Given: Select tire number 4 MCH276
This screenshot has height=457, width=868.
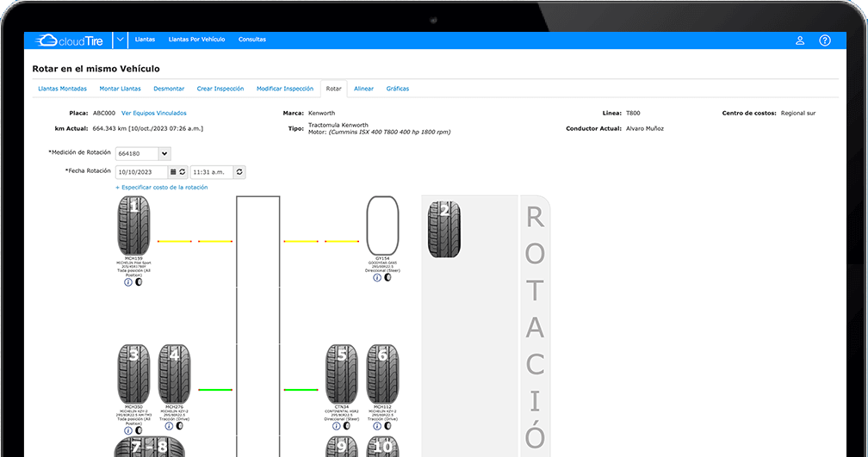Looking at the screenshot, I should tap(174, 374).
